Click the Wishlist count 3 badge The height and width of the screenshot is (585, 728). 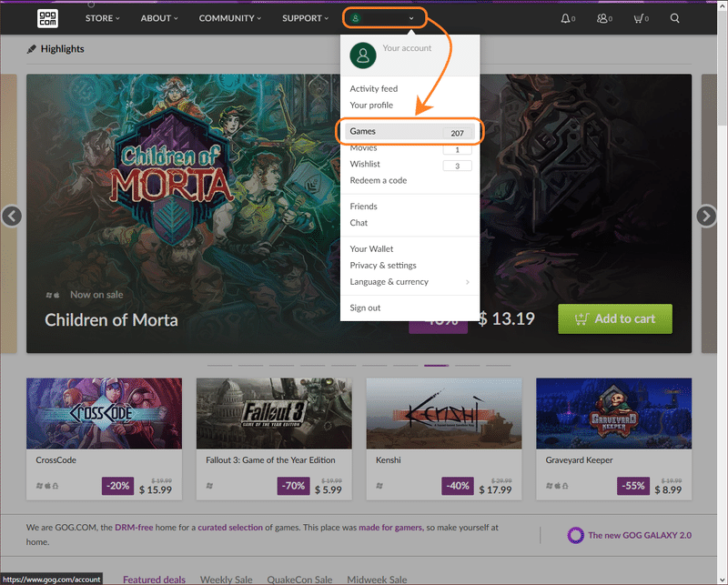[x=458, y=166]
